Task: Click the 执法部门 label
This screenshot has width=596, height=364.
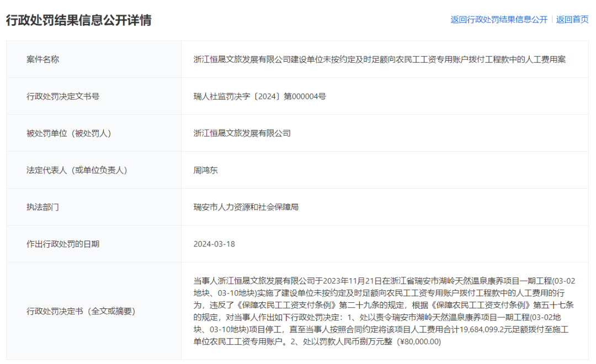Action: 42,207
